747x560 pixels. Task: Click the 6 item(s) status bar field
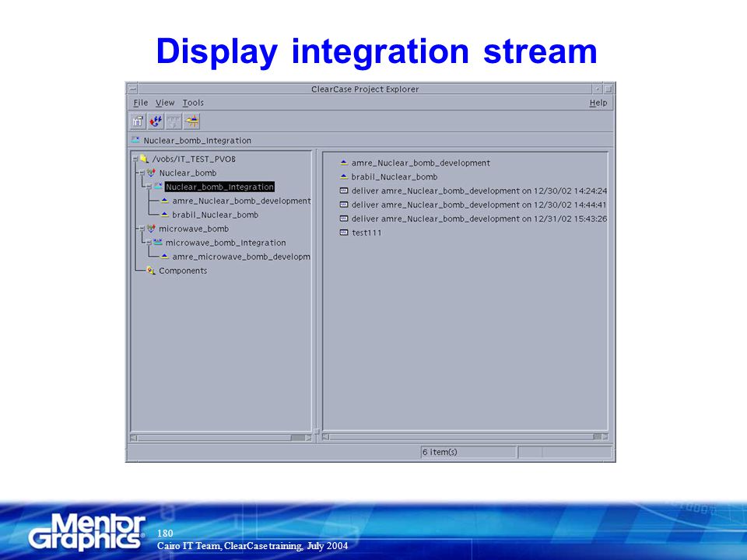pos(468,452)
